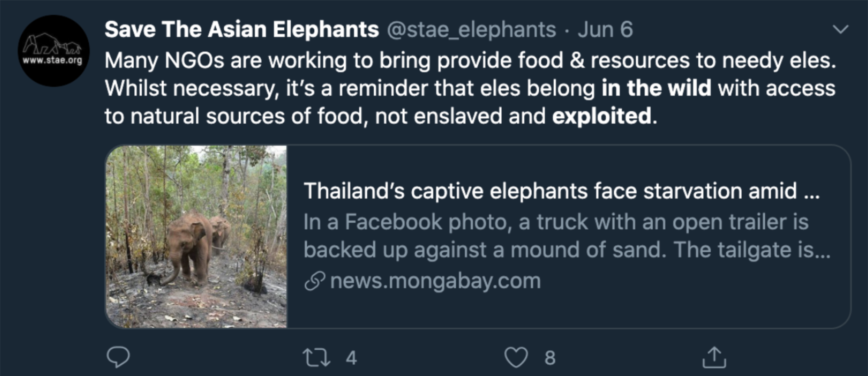The height and width of the screenshot is (376, 868).
Task: Open the tweet permalink via Jun 6 date
Action: click(x=605, y=30)
